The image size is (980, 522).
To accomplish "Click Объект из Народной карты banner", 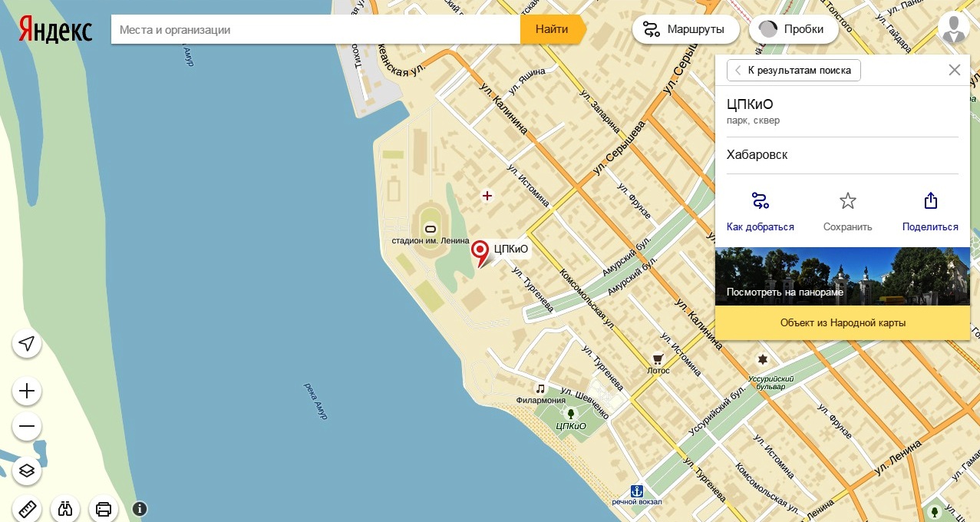I will tap(843, 323).
